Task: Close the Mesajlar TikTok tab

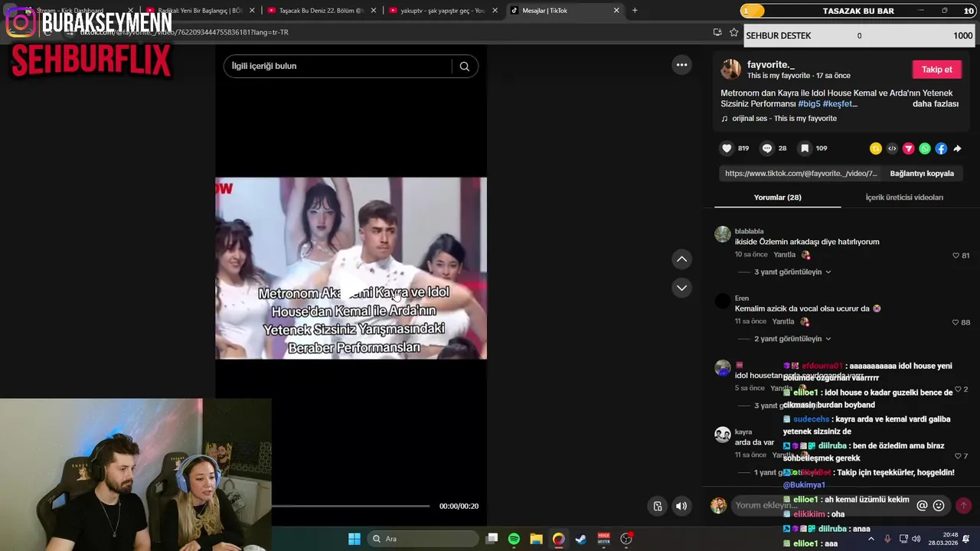Action: point(616,11)
